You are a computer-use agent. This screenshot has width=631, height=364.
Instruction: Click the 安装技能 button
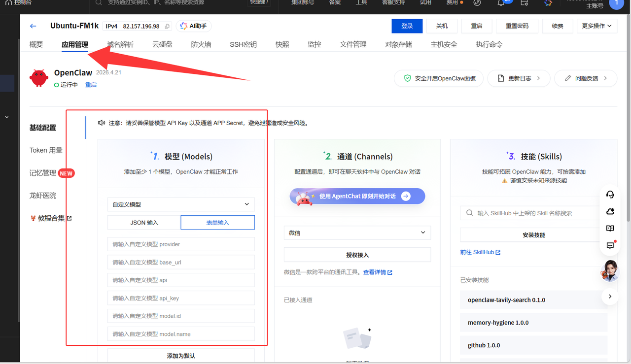pos(534,235)
